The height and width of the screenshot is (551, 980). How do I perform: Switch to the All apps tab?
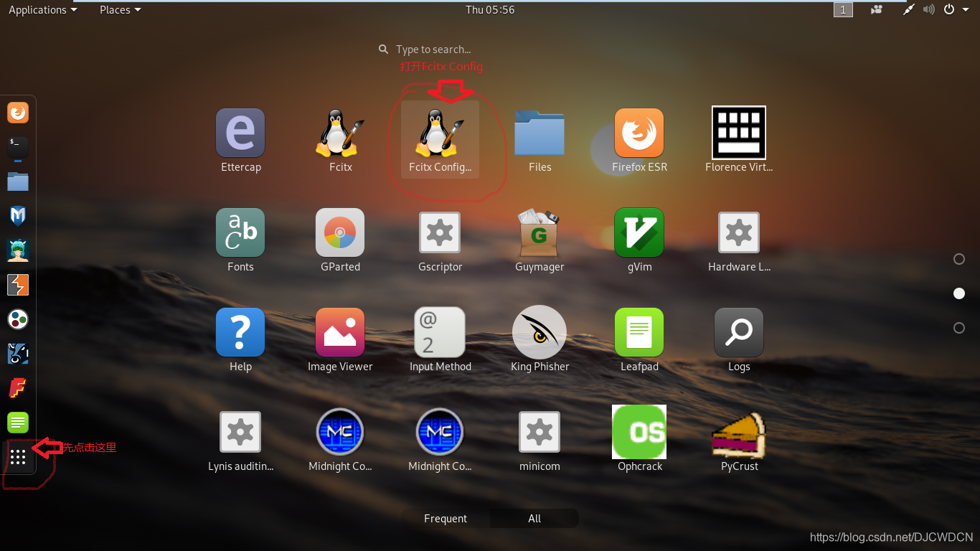[x=534, y=519]
